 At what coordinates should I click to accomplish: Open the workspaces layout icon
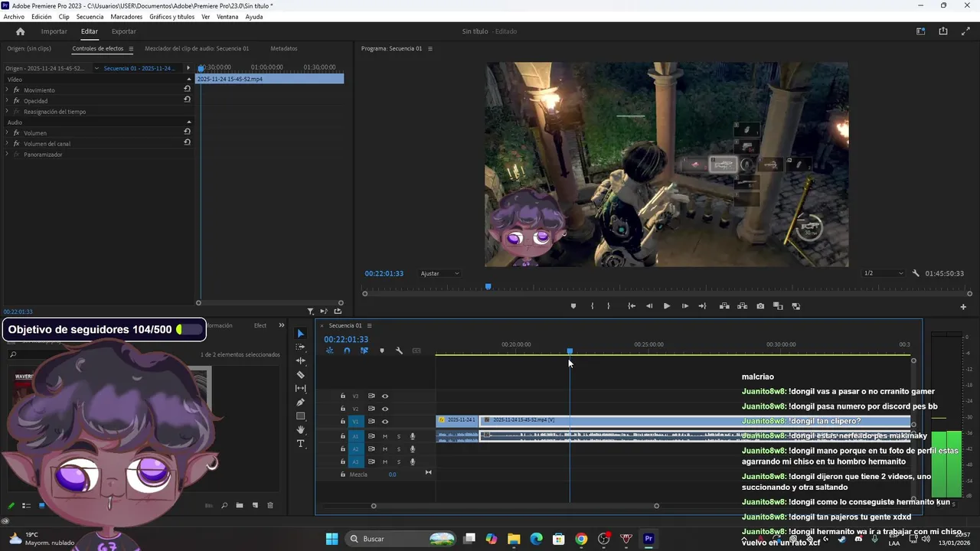pos(920,31)
